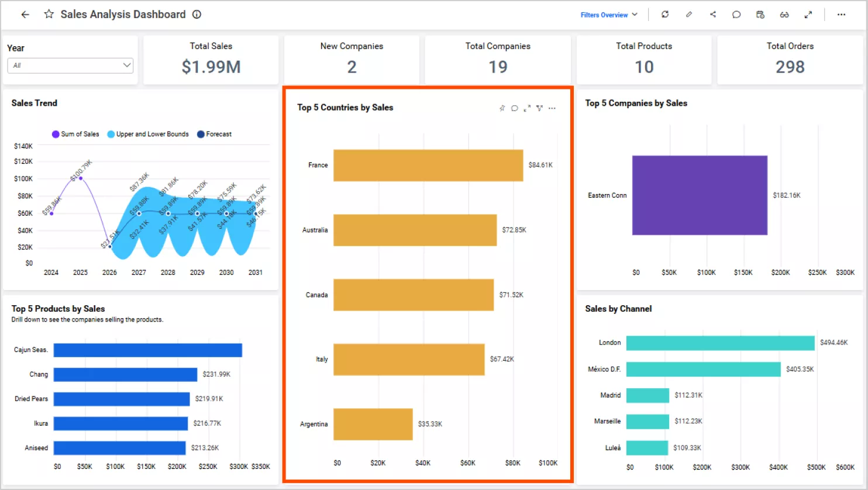Click the Madrid channel bar
This screenshot has width=868, height=490.
point(647,395)
